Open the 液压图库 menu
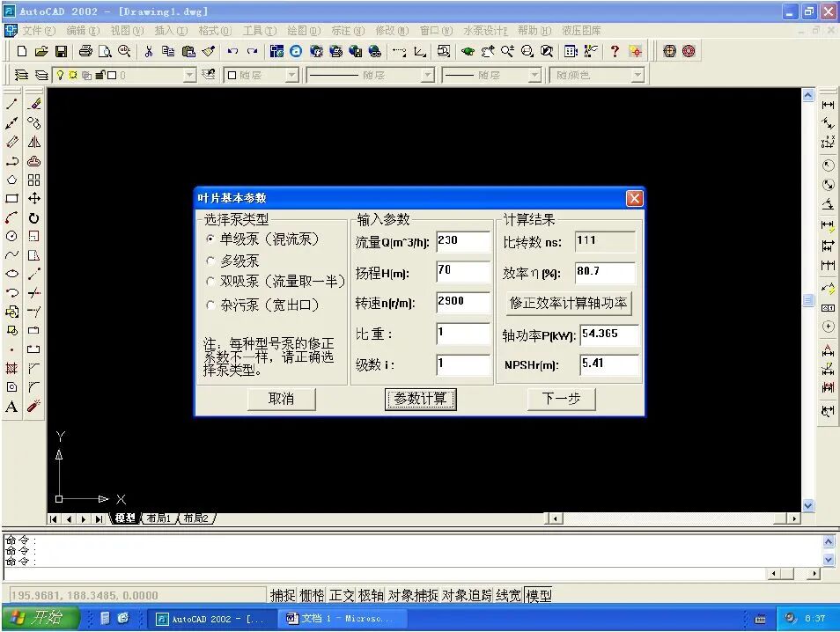This screenshot has height=632, width=840. click(581, 31)
